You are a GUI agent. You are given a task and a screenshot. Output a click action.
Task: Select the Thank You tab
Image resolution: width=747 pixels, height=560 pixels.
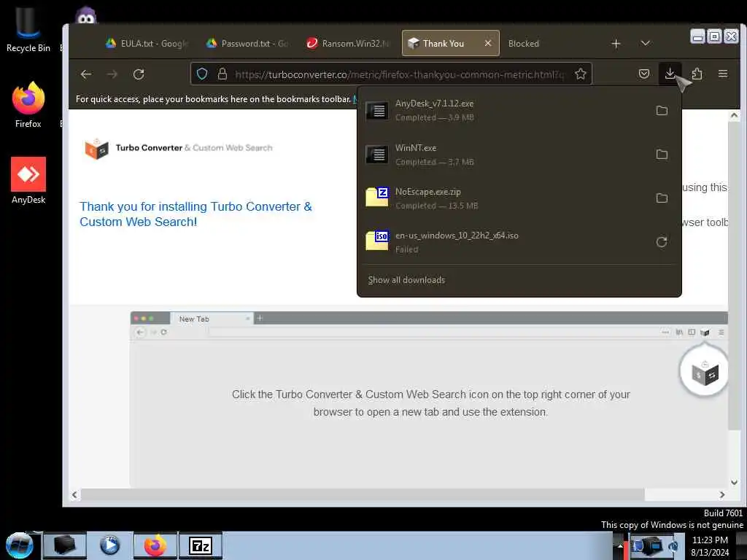pos(443,43)
